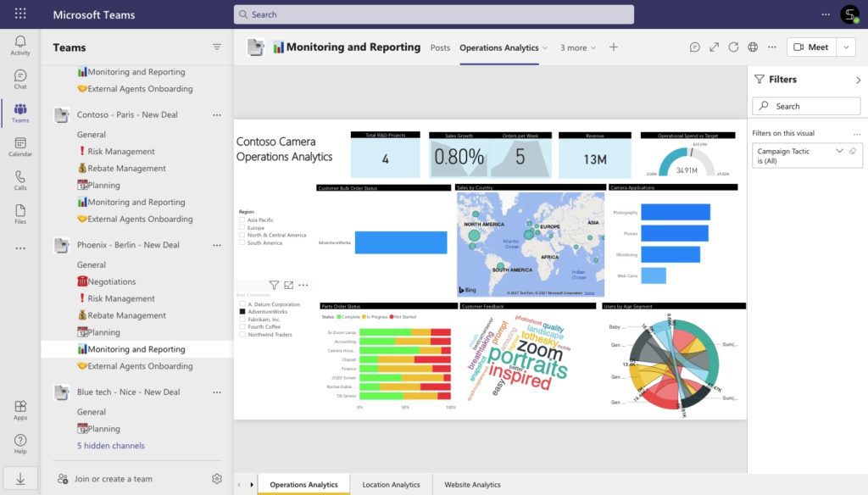Check the Northwind Traders checkbox
The image size is (868, 495).
(242, 335)
